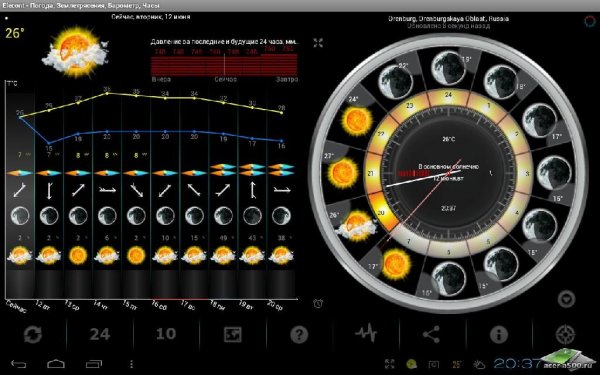Open the alarm clock icon
The height and width of the screenshot is (375, 600).
[318, 303]
